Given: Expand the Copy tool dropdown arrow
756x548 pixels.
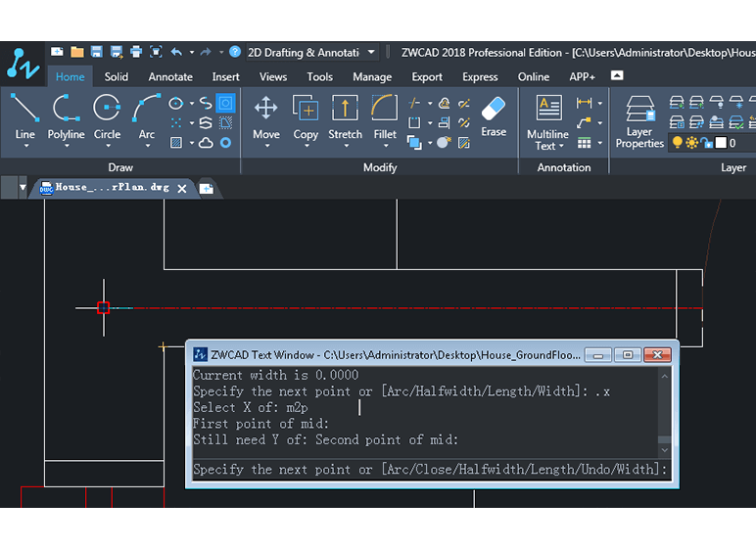Looking at the screenshot, I should (x=307, y=146).
